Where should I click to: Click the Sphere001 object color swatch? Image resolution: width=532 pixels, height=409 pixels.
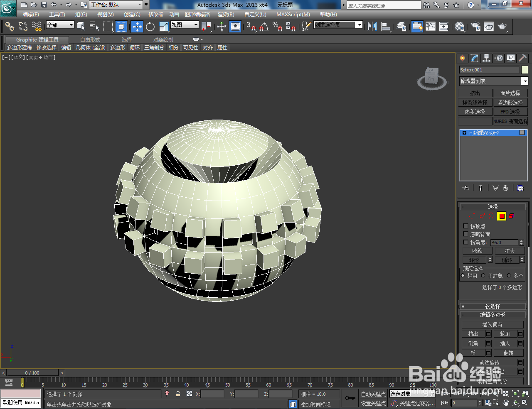pos(525,69)
